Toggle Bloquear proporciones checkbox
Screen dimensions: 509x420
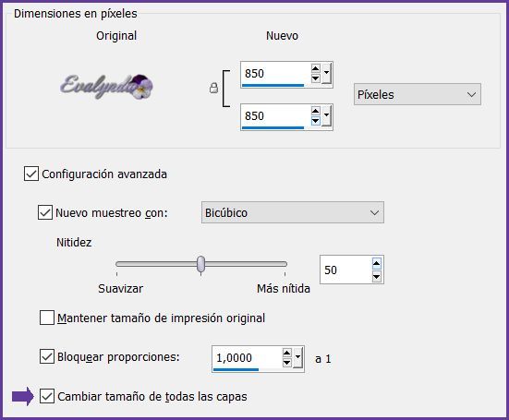[47, 356]
